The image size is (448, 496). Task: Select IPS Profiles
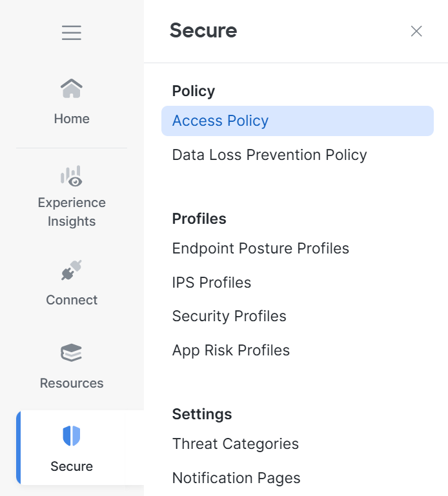coord(211,283)
